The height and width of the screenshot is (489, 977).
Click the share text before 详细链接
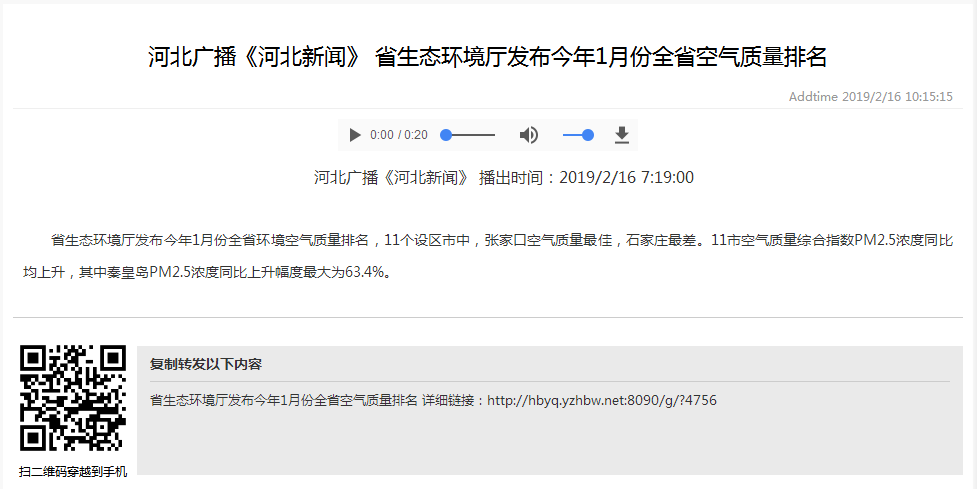284,400
